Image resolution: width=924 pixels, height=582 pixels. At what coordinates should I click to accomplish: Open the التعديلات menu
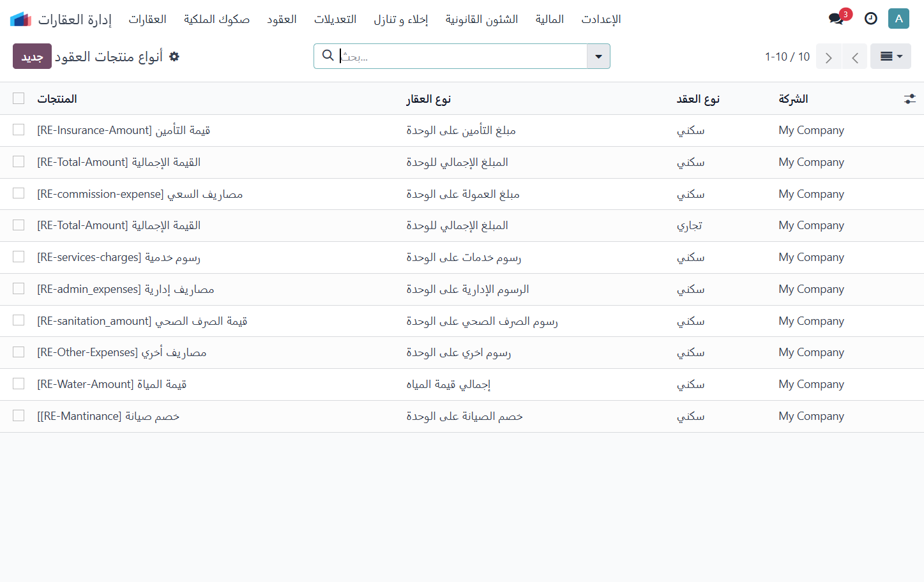coord(335,19)
